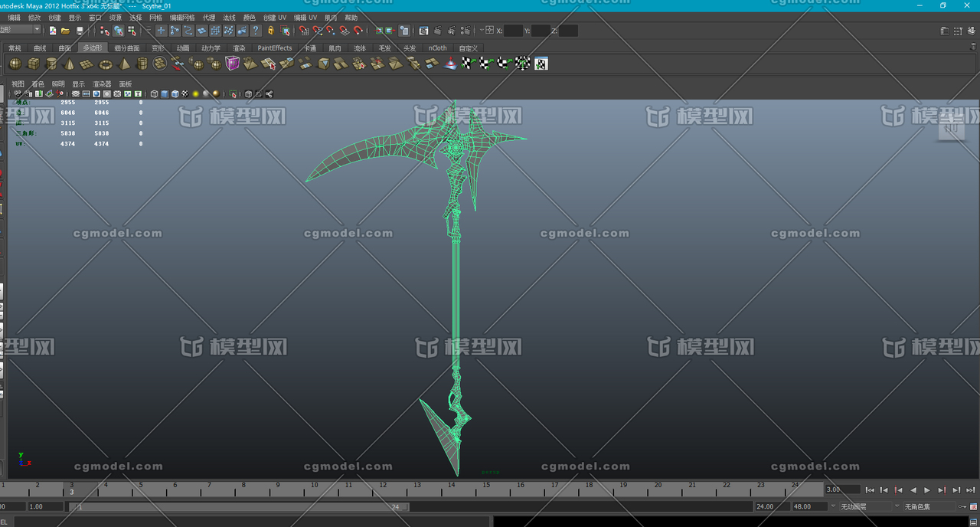Toggle the wireframe cube viewport icon
The width and height of the screenshot is (980, 527).
point(154,93)
